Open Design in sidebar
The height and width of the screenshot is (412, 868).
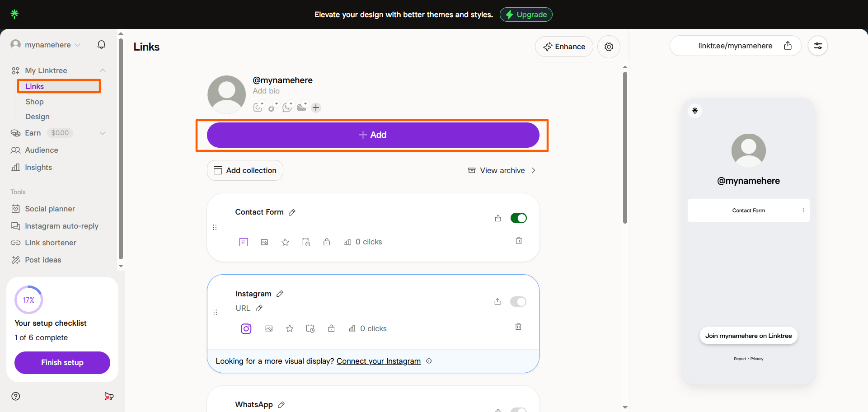(38, 117)
